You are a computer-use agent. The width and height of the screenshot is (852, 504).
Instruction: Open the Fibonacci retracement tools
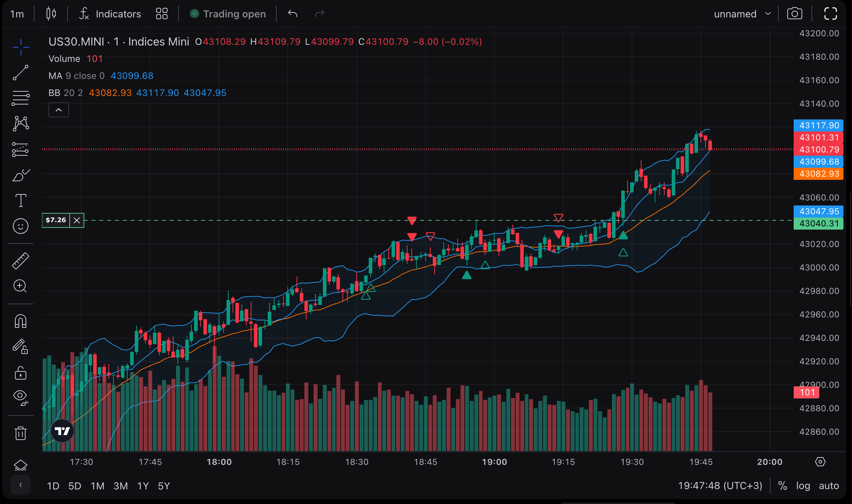coord(21,98)
